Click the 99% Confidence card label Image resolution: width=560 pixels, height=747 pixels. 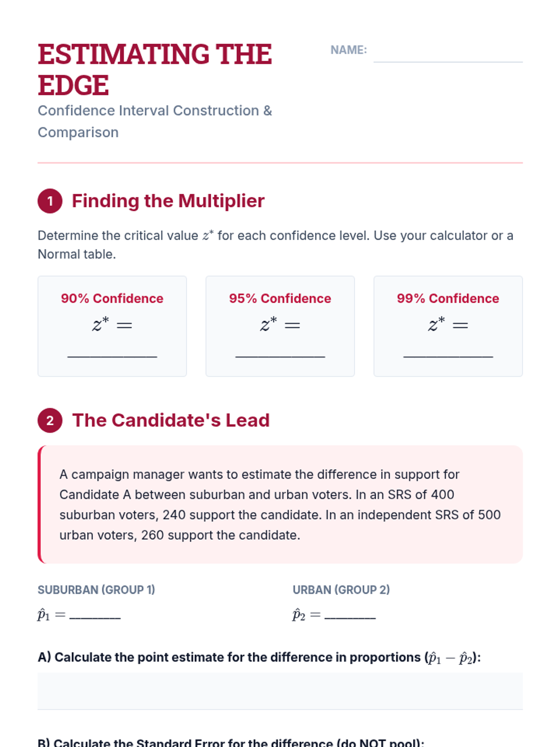pos(448,299)
